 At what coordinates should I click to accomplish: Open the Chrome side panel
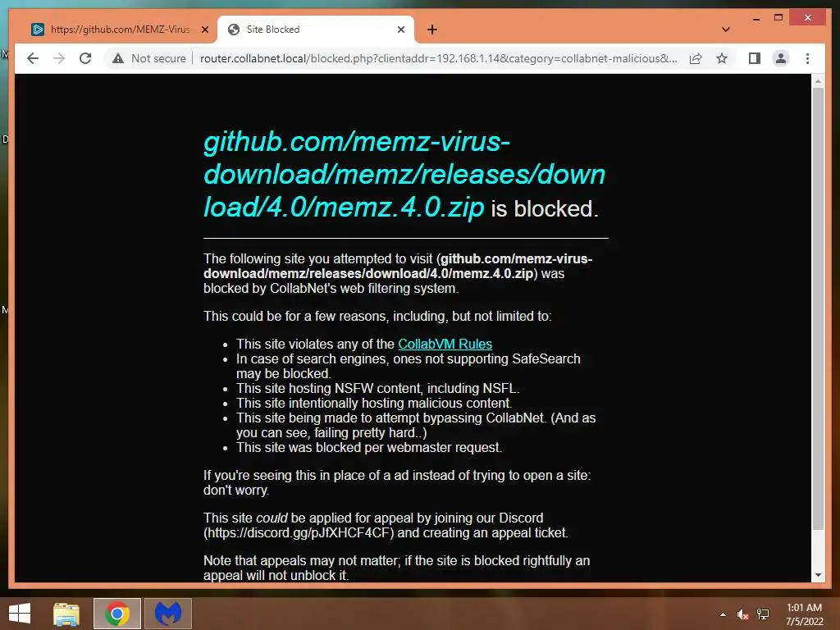point(755,58)
